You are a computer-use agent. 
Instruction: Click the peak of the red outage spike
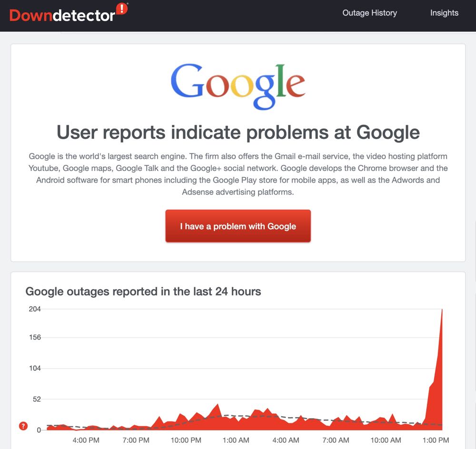pyautogui.click(x=442, y=310)
